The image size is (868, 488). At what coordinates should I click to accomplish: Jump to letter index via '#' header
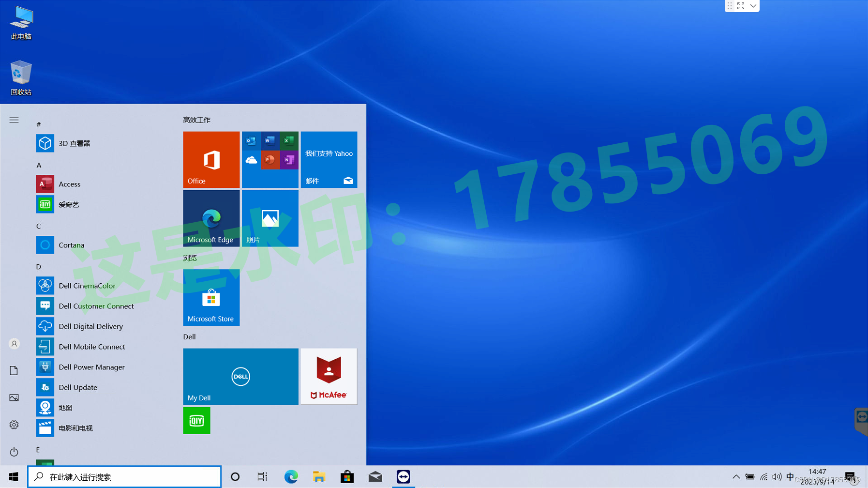point(39,124)
